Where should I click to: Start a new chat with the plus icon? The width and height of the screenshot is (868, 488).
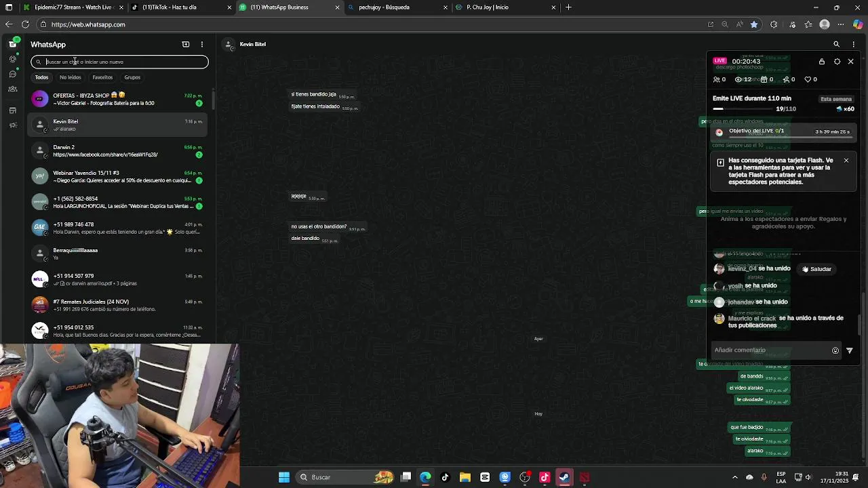pos(186,45)
